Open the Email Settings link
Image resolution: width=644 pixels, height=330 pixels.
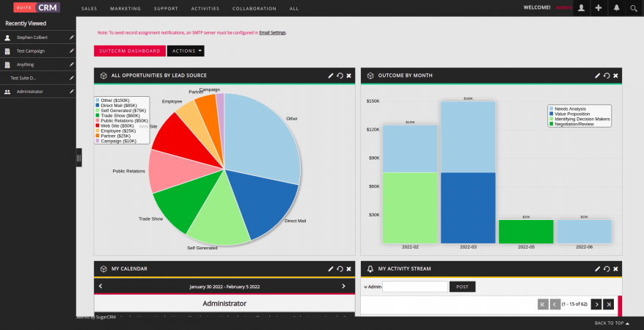pyautogui.click(x=272, y=32)
